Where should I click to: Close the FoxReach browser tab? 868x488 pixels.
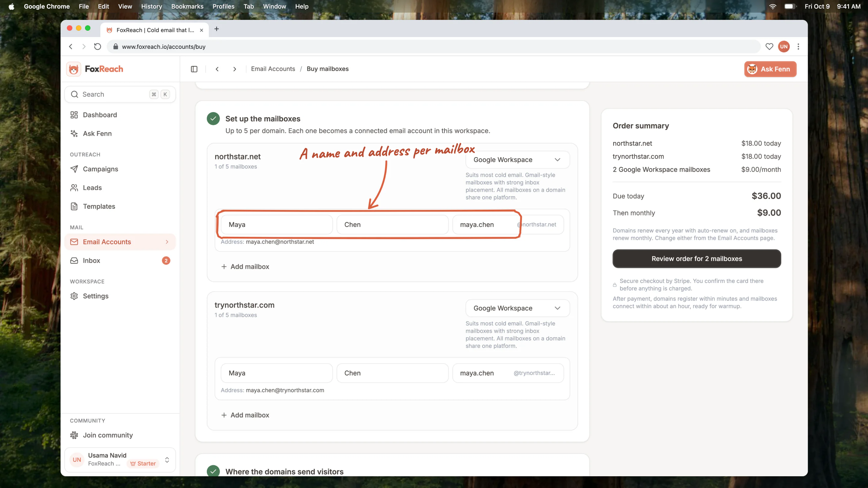tap(202, 30)
